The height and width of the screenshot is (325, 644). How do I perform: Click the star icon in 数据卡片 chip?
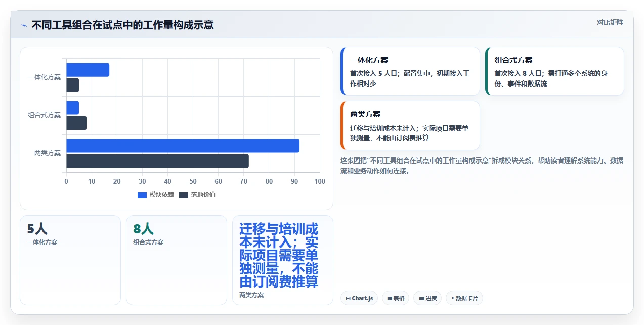(x=452, y=298)
